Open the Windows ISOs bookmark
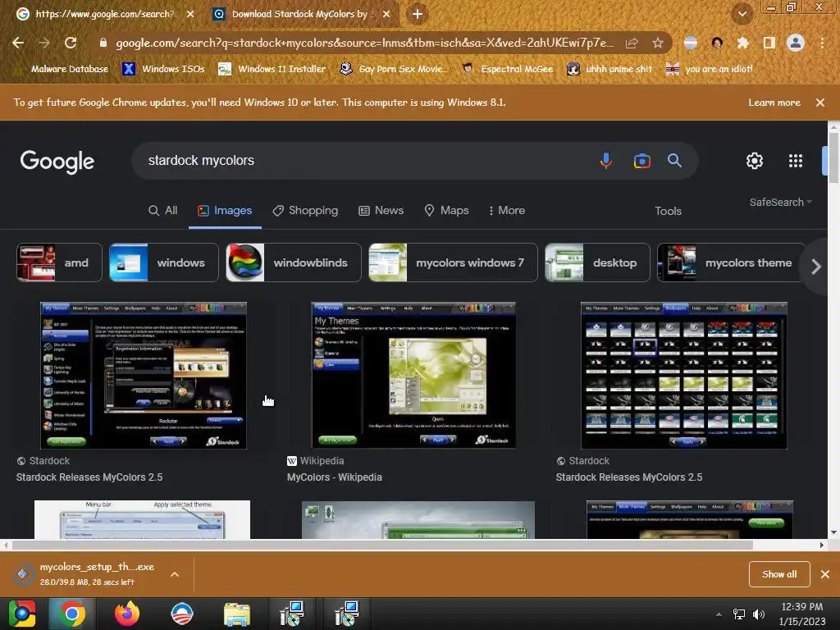840x630 pixels. (163, 69)
